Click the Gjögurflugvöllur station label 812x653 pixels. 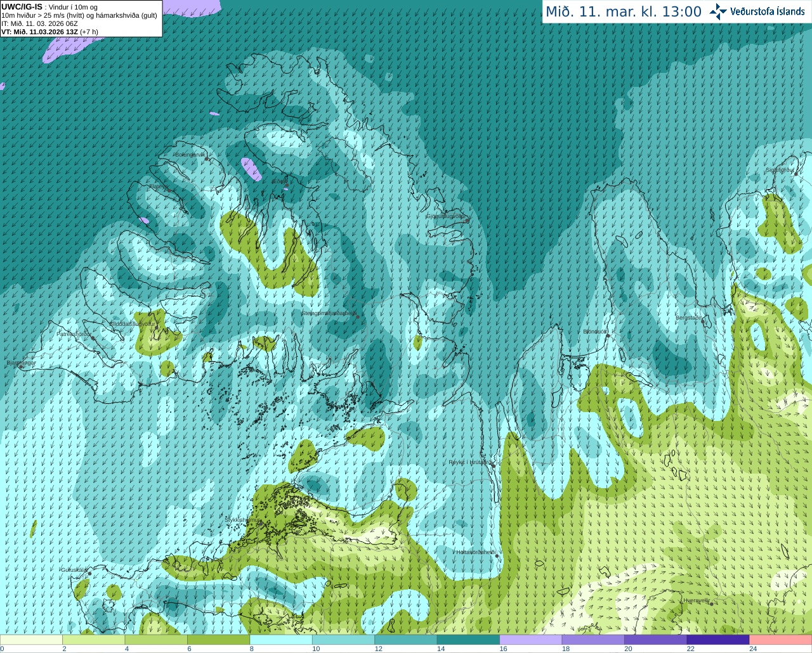(446, 216)
